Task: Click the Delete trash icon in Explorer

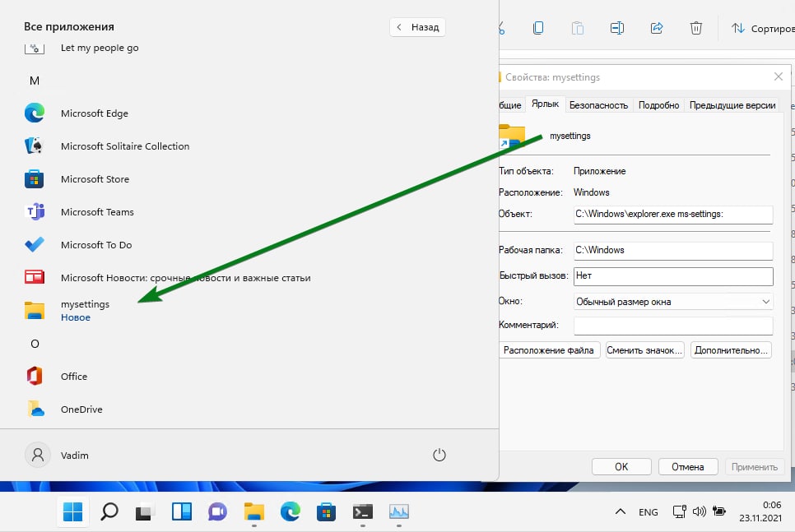Action: click(x=696, y=28)
